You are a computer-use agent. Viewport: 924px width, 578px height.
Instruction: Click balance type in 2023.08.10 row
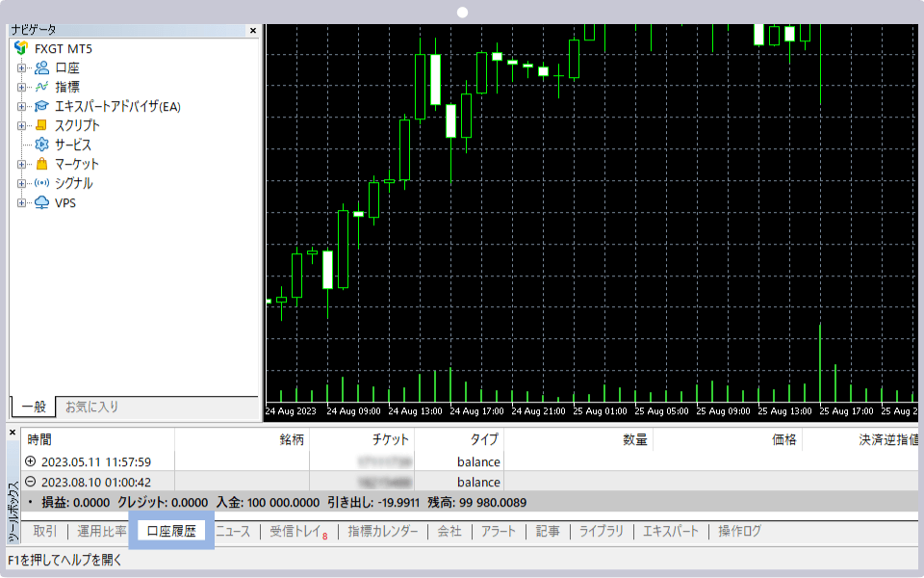(478, 482)
